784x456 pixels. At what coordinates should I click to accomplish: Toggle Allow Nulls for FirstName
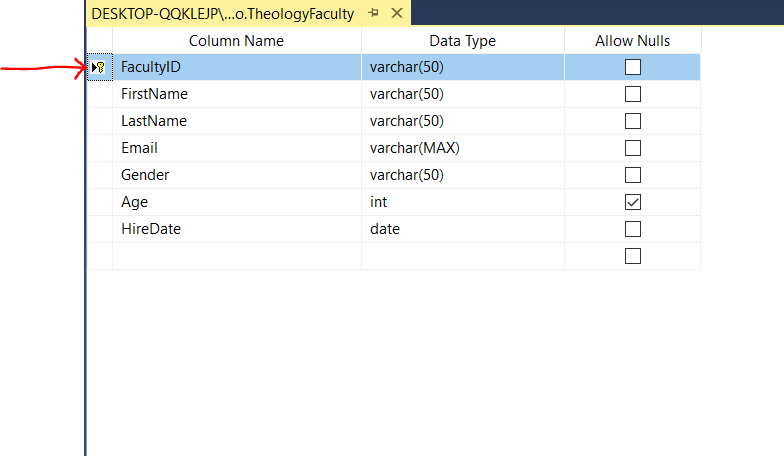pyautogui.click(x=632, y=94)
